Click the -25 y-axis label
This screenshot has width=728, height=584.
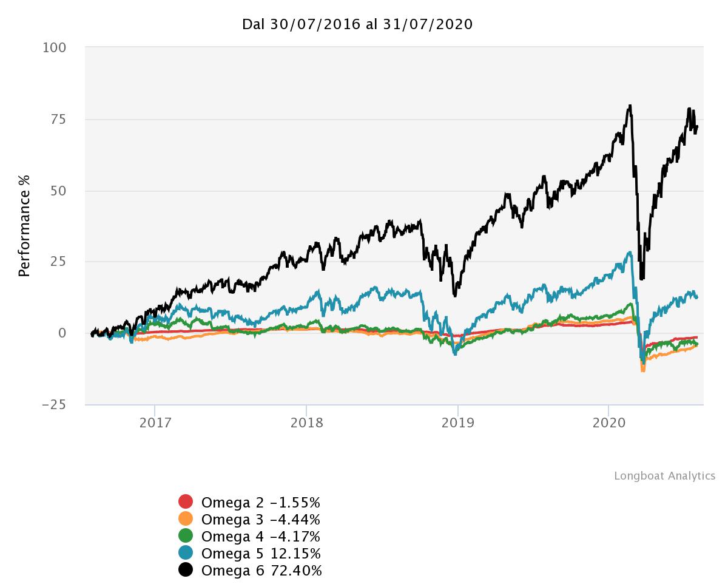[x=54, y=405]
